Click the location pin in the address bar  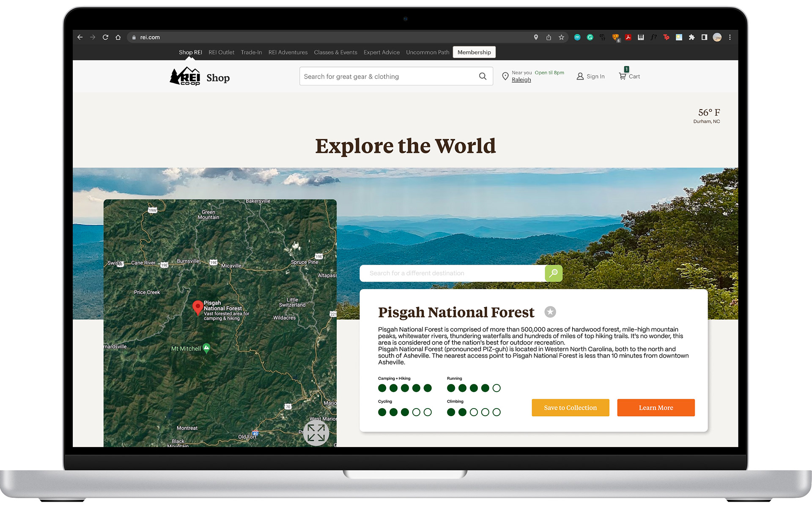coord(536,37)
